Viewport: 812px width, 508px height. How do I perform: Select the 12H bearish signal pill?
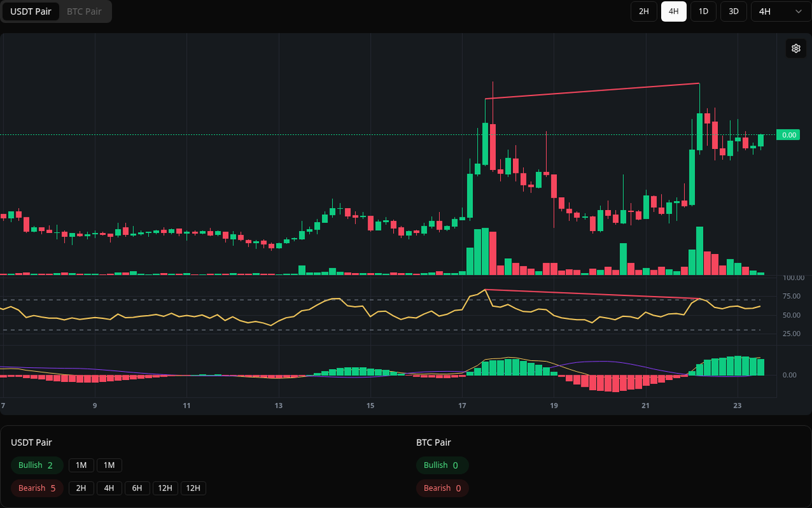[x=165, y=488]
